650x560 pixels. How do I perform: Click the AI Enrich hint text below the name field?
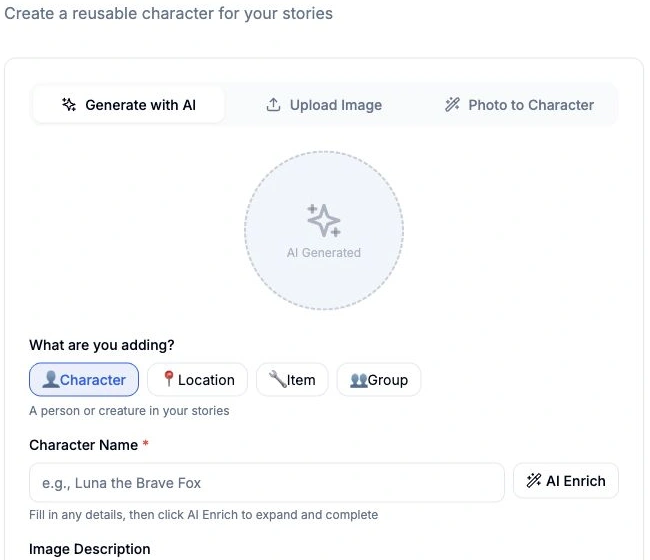[x=204, y=515]
